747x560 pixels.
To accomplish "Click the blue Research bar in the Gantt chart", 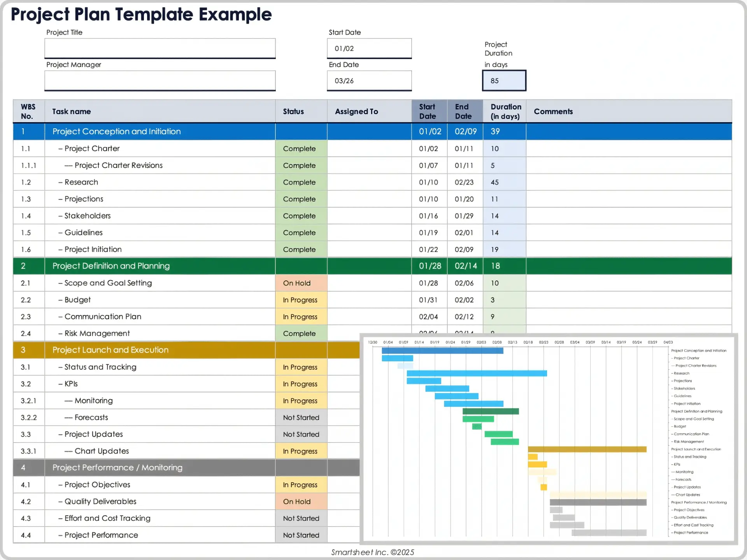I will coord(477,373).
